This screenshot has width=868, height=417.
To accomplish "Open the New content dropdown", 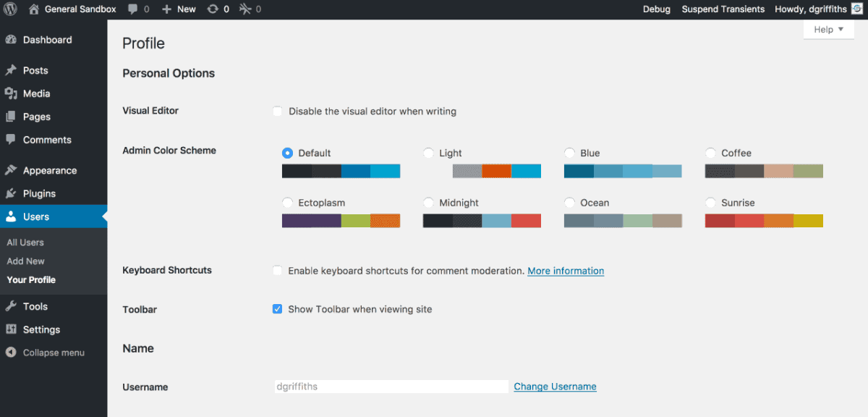I will coord(179,9).
